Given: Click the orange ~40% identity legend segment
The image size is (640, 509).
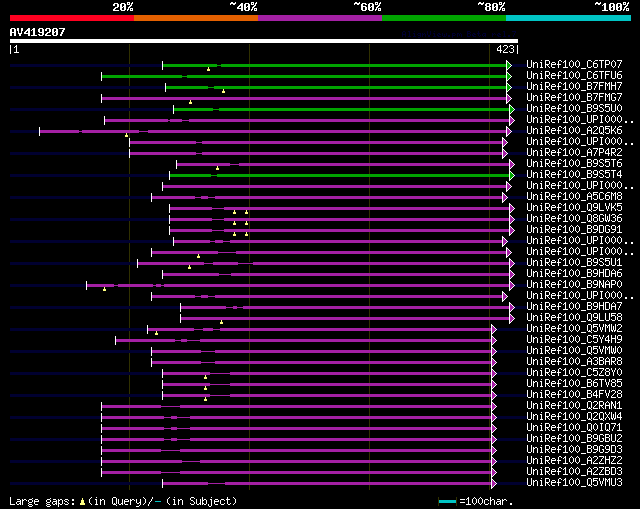Looking at the screenshot, I should coord(196,18).
